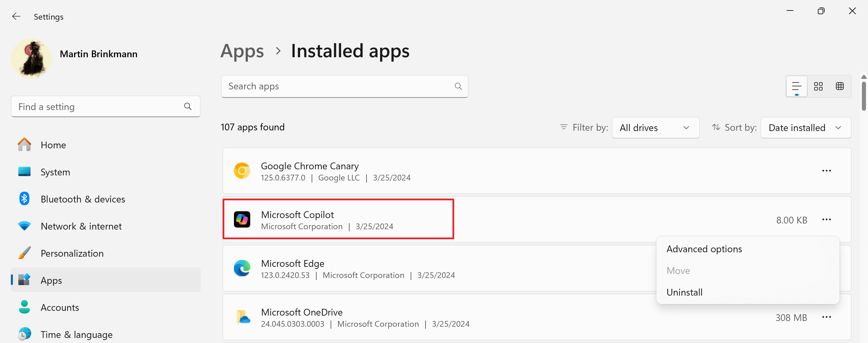
Task: Click the Microsoft OneDrive app icon
Action: [243, 317]
